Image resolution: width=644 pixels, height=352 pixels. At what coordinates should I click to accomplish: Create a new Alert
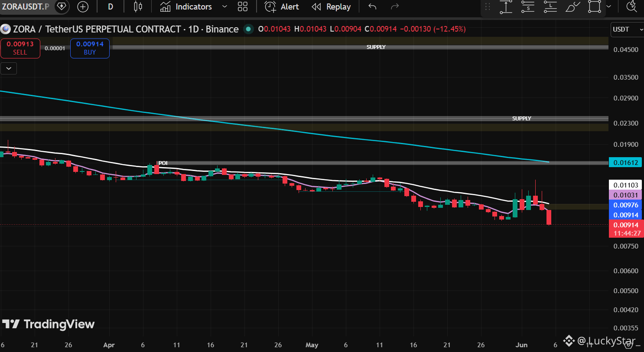coord(282,6)
